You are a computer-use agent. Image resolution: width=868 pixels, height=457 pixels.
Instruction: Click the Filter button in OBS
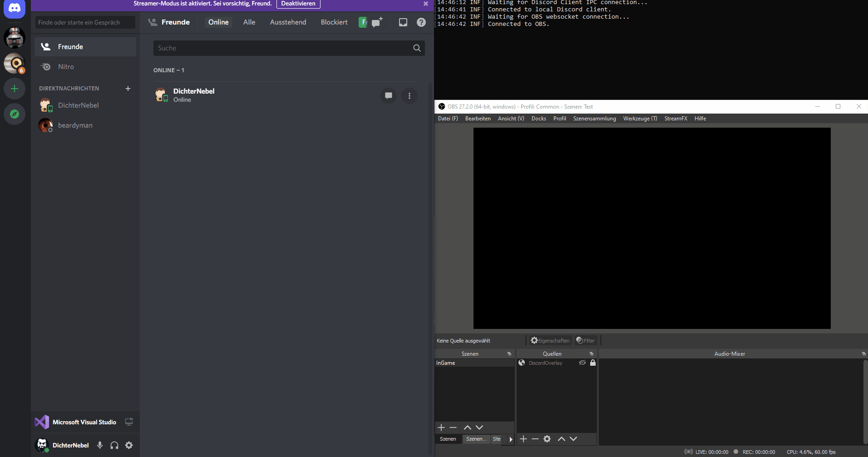(586, 341)
